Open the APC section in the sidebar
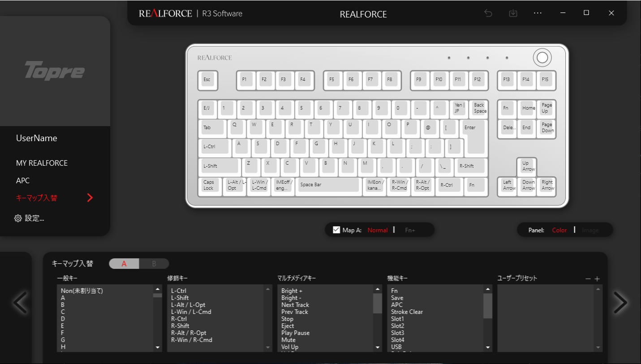Viewport: 641px width, 364px height. [23, 180]
